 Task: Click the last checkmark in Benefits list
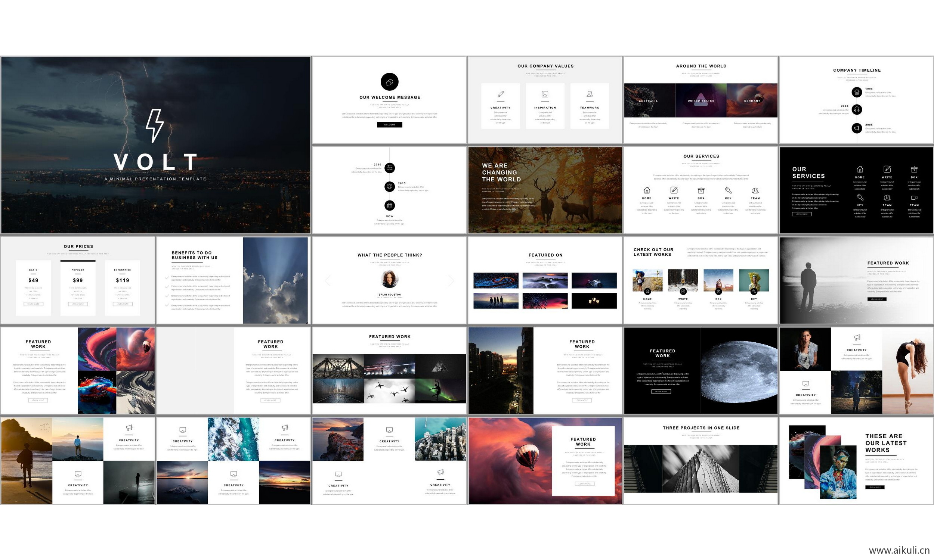pos(167,305)
